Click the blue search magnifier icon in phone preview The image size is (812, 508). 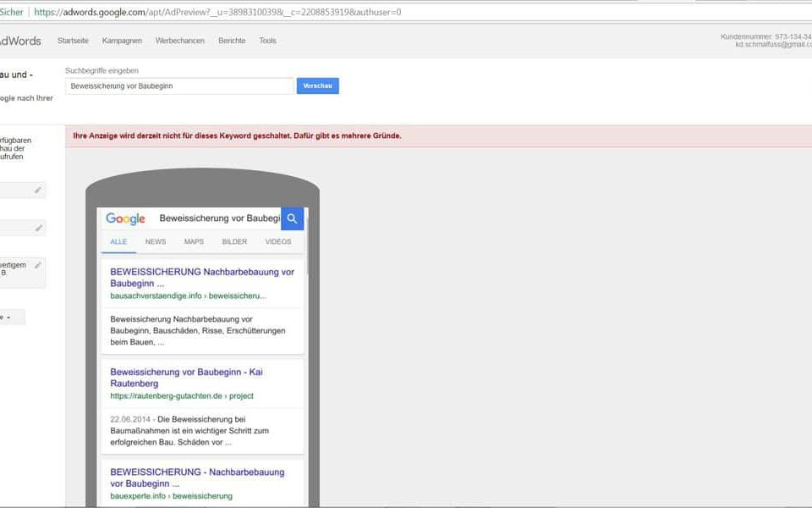pyautogui.click(x=292, y=218)
